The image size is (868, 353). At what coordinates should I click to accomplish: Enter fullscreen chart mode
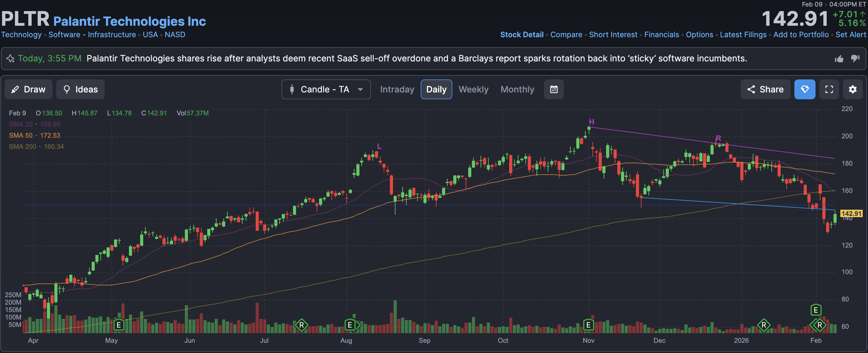[829, 89]
